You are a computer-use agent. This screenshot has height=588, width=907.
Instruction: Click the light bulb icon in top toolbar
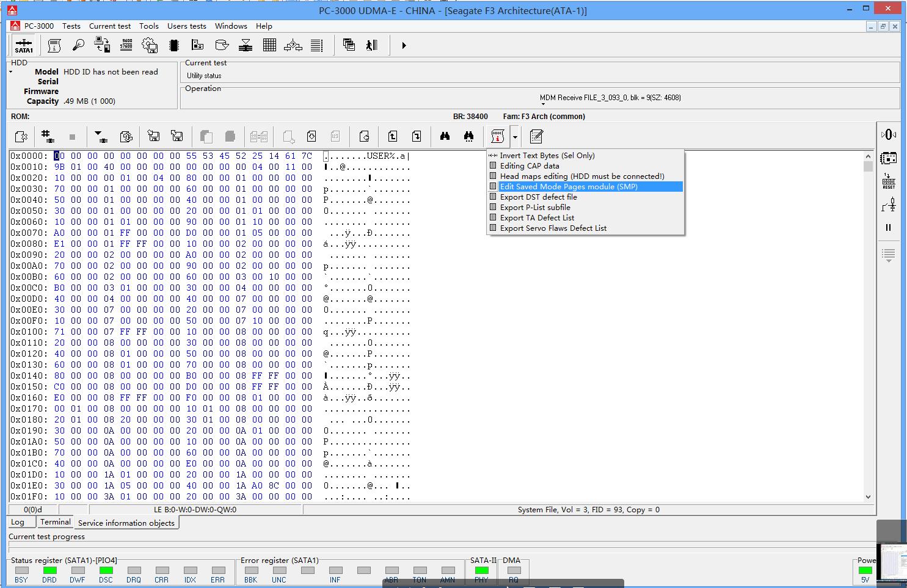click(78, 45)
